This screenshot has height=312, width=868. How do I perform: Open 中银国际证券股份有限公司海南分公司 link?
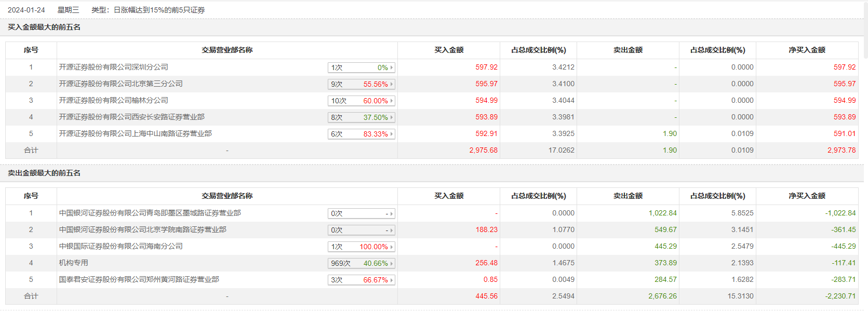click(121, 246)
